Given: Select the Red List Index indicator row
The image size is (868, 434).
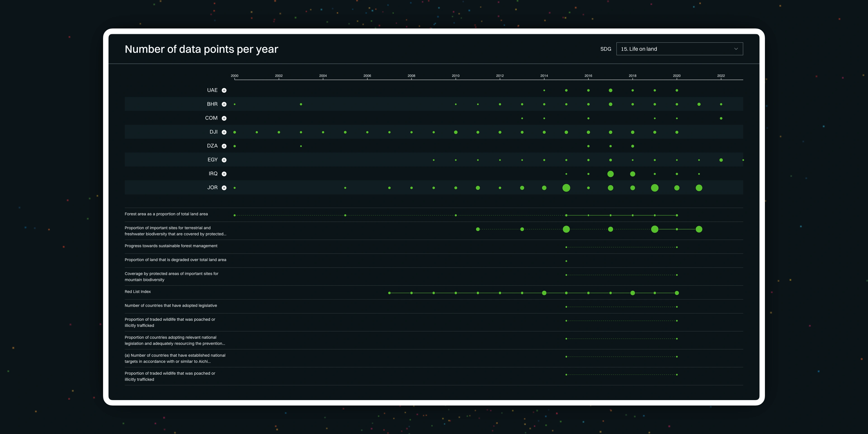Looking at the screenshot, I should [x=138, y=291].
